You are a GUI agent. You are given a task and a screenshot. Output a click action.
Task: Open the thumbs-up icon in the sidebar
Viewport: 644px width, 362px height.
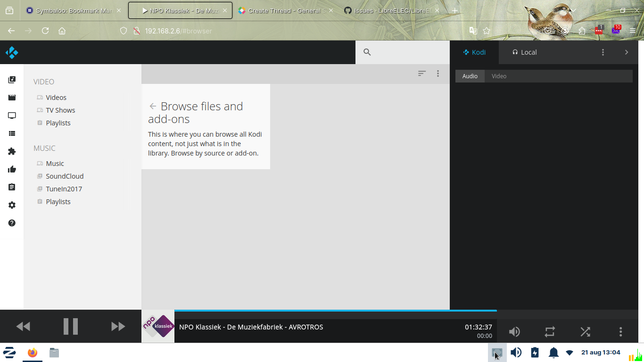coord(12,169)
